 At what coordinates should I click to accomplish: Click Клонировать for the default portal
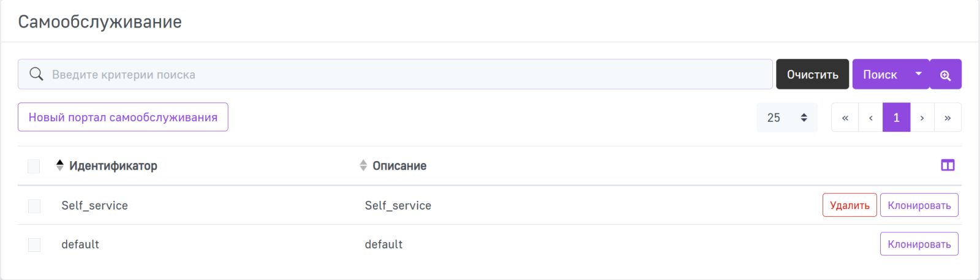coord(919,244)
